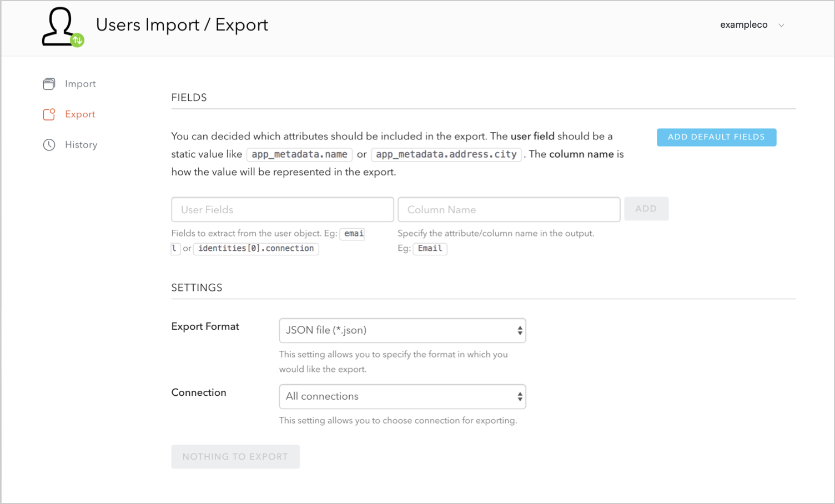Select the Export tab
The image size is (835, 504).
(x=80, y=114)
